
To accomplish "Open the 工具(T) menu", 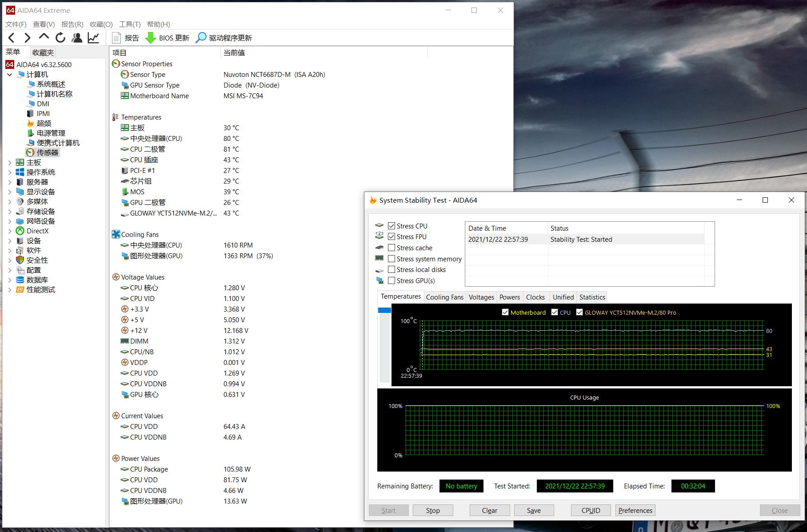I will click(x=129, y=24).
